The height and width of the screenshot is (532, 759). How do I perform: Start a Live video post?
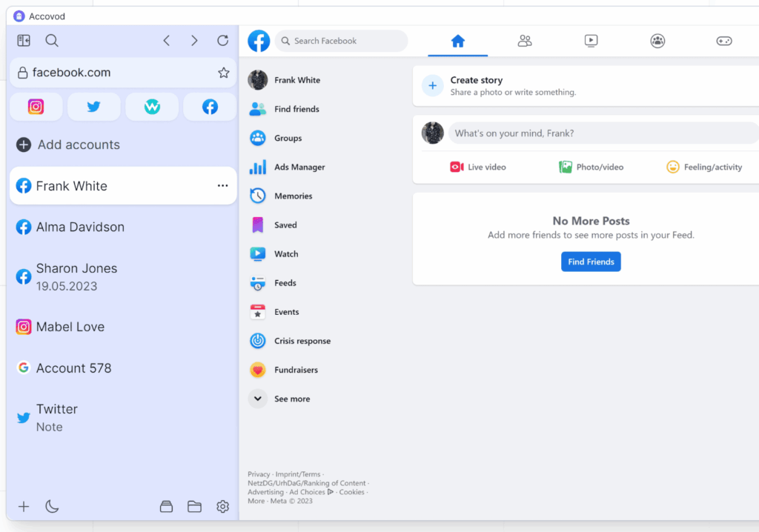478,167
